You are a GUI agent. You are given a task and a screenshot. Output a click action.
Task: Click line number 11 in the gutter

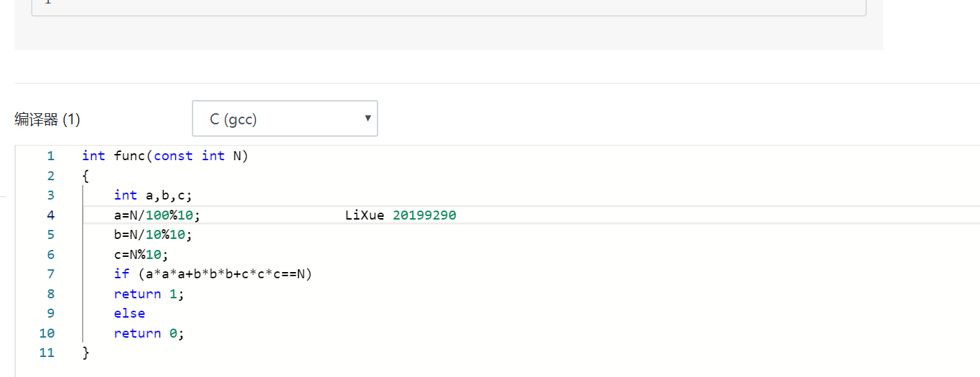click(x=47, y=353)
